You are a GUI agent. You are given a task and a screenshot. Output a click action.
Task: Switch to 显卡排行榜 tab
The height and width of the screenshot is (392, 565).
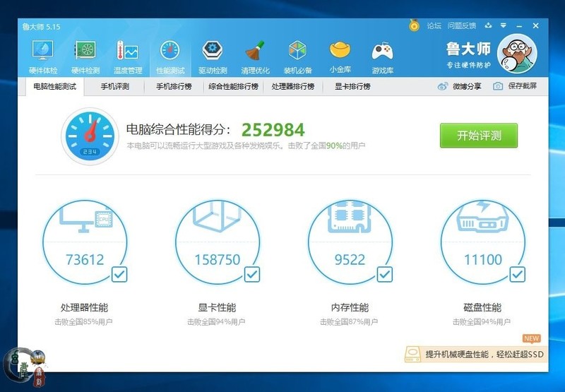click(352, 86)
